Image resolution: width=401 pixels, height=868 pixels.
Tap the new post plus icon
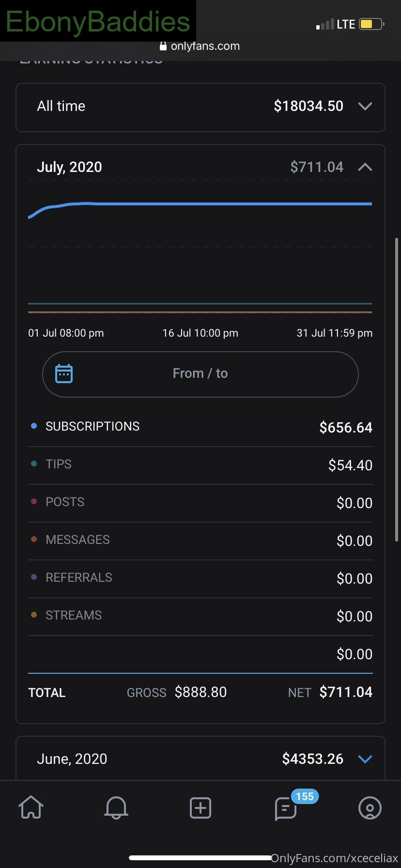(200, 807)
